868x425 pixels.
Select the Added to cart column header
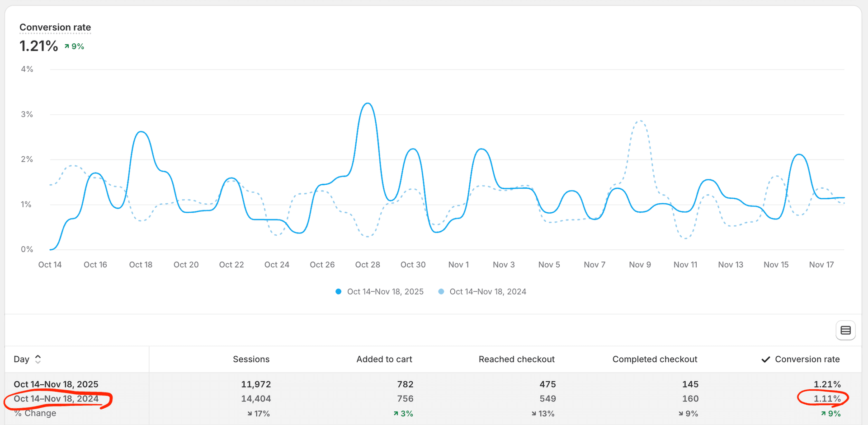point(384,359)
